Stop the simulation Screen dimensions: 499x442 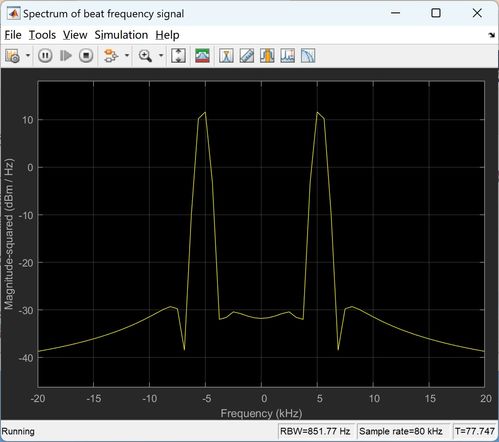pyautogui.click(x=86, y=56)
